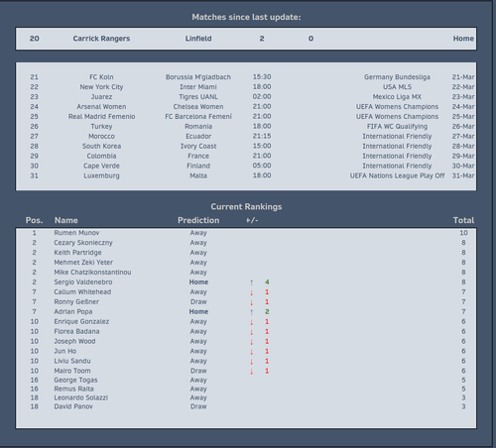Click Inter Miami in fixture 22
496x448 pixels.
(x=198, y=87)
